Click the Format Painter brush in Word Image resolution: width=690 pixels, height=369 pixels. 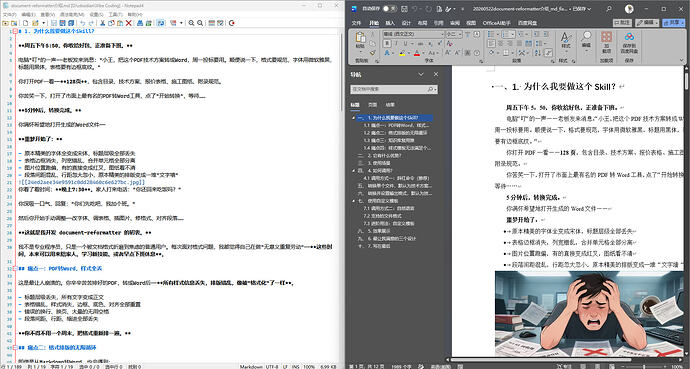pos(372,53)
